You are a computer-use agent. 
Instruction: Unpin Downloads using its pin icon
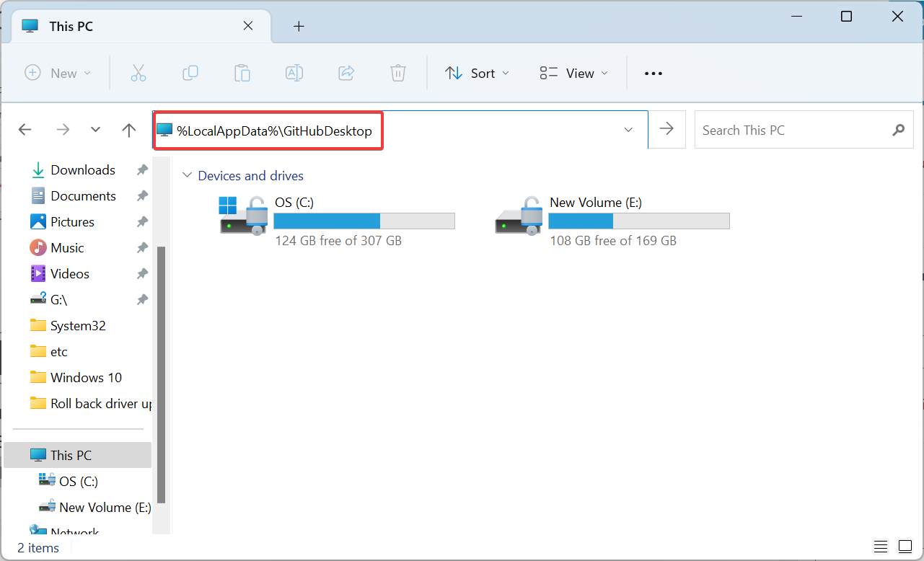pyautogui.click(x=143, y=170)
